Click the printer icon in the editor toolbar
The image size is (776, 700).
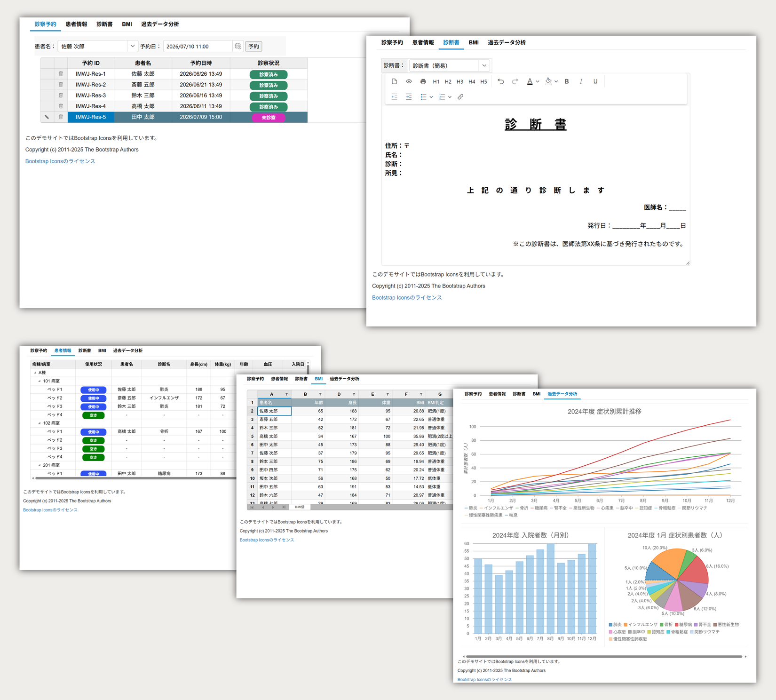pos(423,81)
